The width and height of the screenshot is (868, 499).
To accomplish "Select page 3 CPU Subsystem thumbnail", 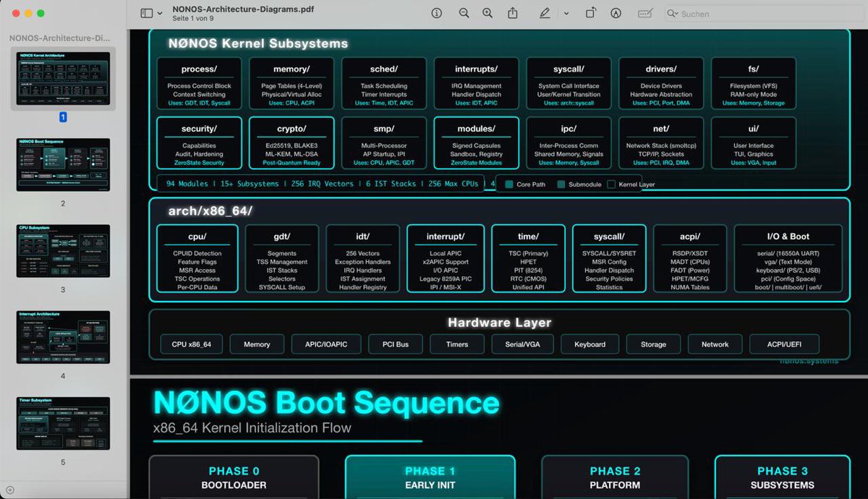I will point(63,251).
